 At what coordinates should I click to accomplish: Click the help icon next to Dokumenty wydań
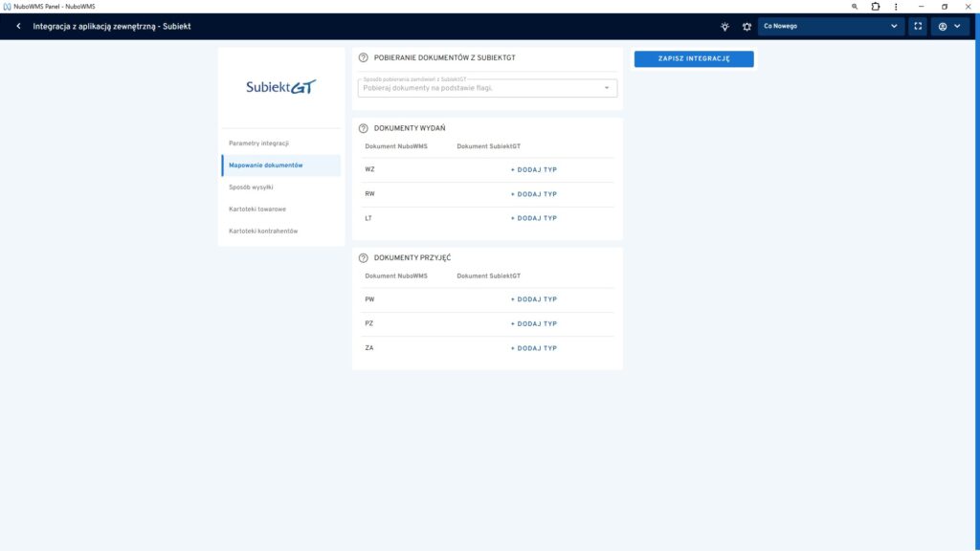364,128
